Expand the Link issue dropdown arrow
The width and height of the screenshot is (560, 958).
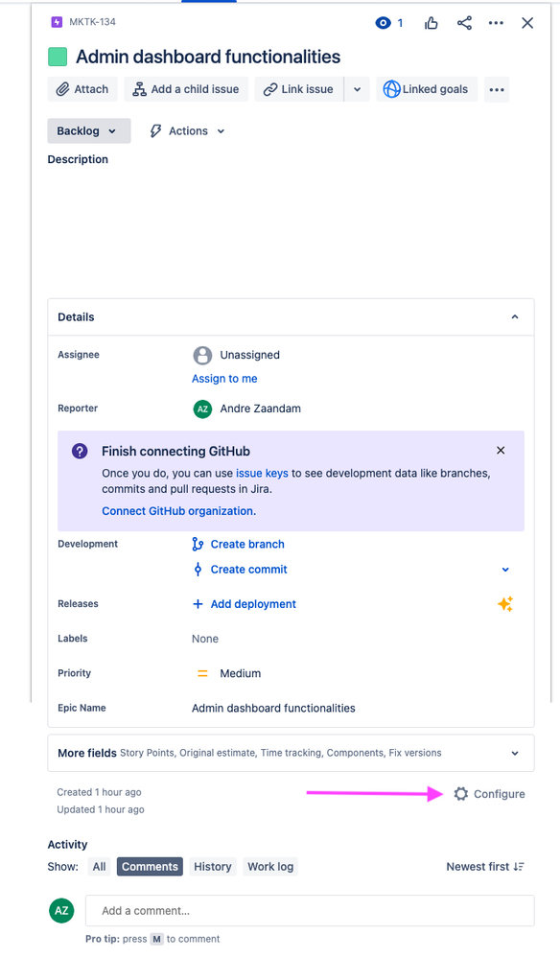click(356, 88)
